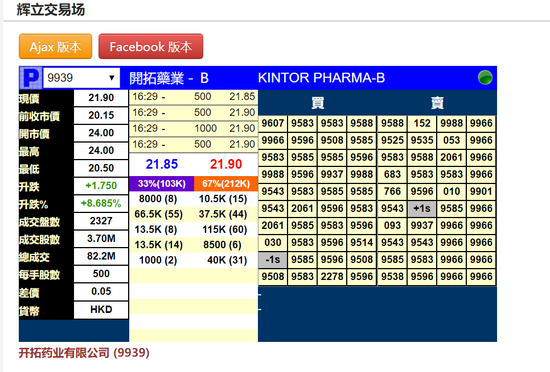Click broker code 9535 in sell queue

click(422, 140)
